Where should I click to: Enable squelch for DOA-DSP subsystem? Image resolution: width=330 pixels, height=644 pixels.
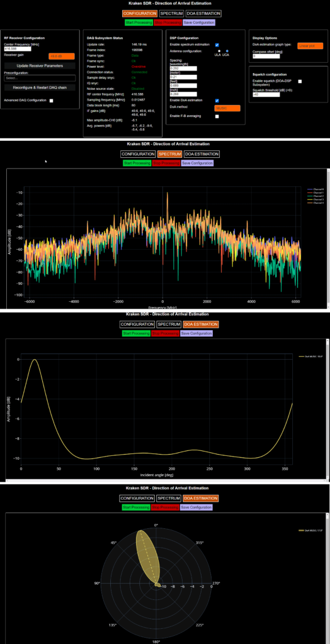tap(300, 81)
